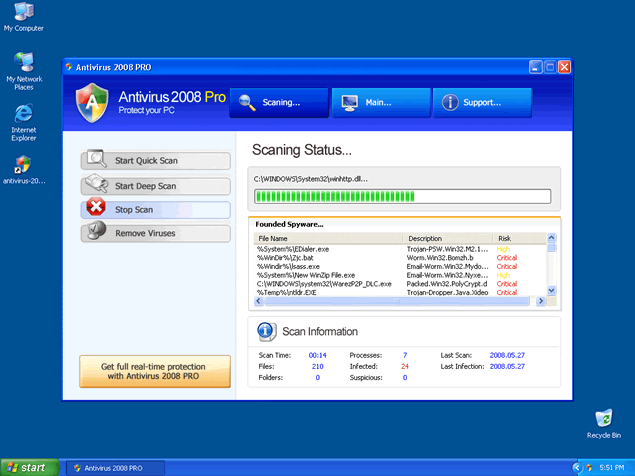This screenshot has width=635, height=476.
Task: Click the antivirus shield icon in system tray
Action: point(592,468)
